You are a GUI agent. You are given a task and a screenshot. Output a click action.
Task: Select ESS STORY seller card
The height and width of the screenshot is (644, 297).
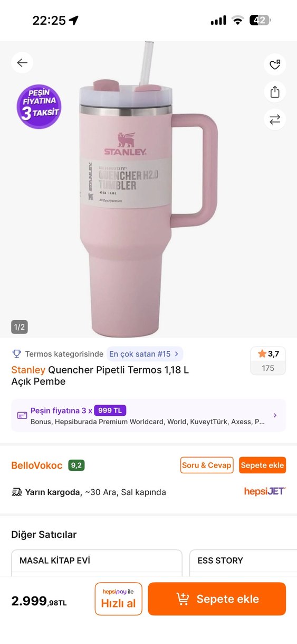[243, 563]
